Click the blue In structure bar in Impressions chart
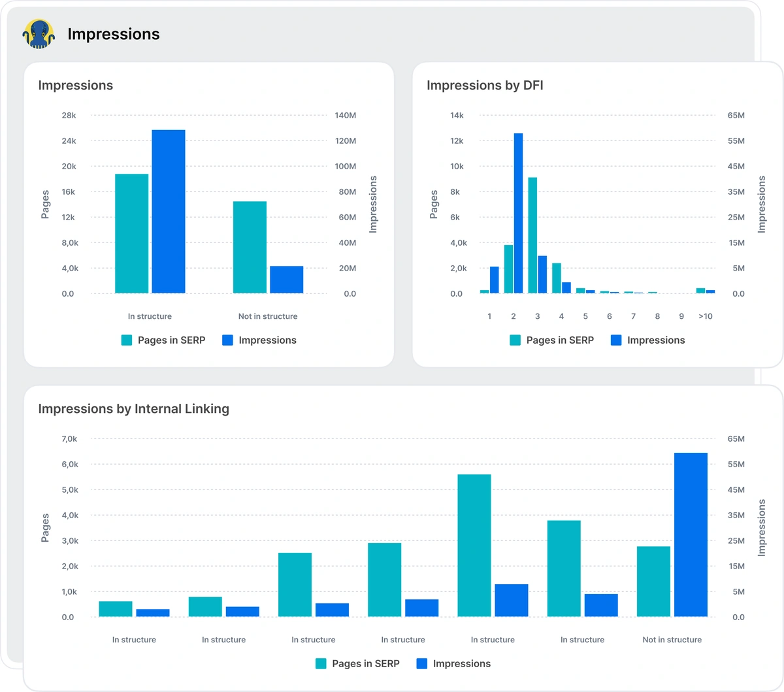This screenshot has width=784, height=692. coord(169,211)
